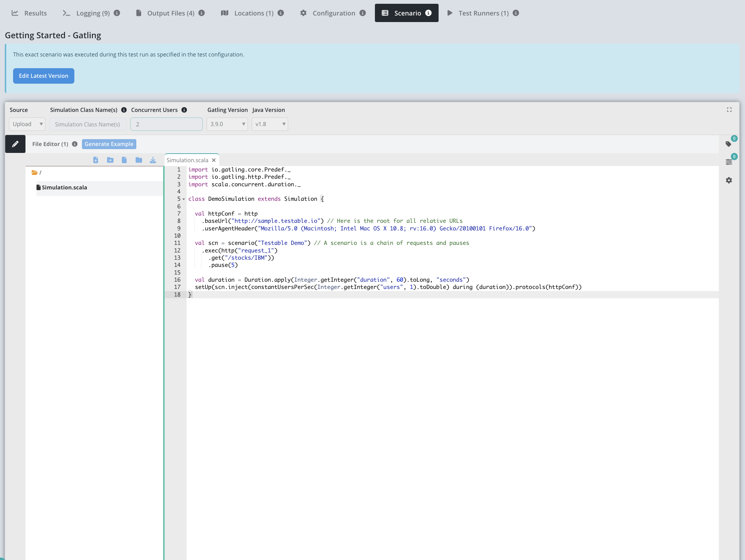The height and width of the screenshot is (560, 745).
Task: Click info icon next to Test Runners
Action: coord(516,13)
